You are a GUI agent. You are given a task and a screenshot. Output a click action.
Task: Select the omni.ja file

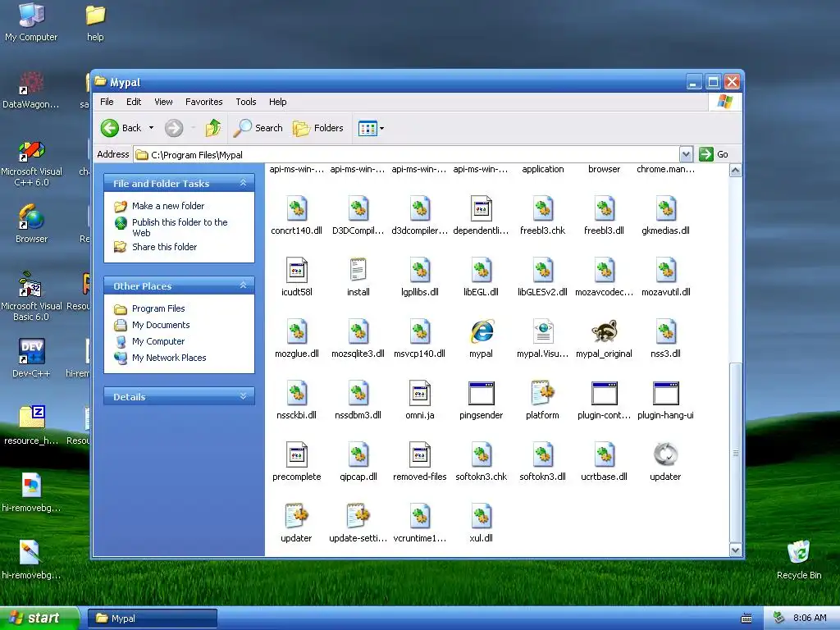click(420, 400)
